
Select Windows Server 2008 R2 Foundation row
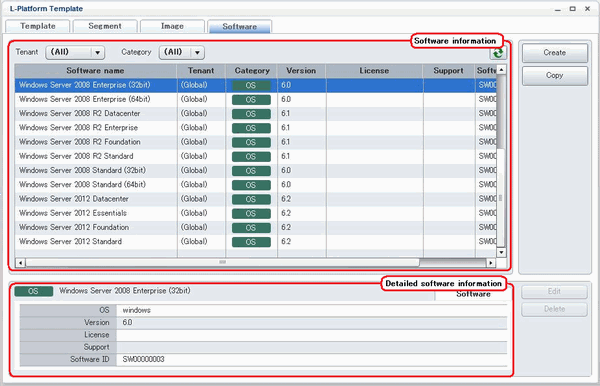pos(256,142)
